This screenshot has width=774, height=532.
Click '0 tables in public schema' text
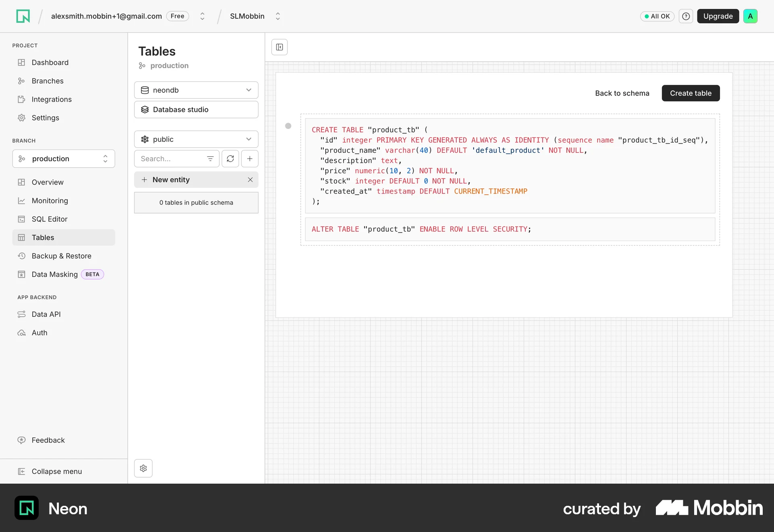pos(196,203)
